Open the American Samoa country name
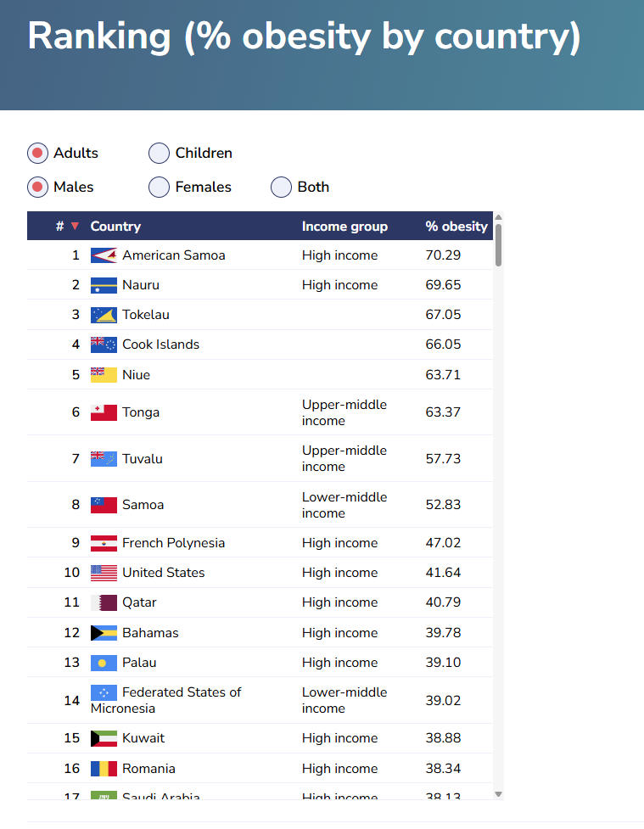Viewport: 644px width, 829px height. click(x=174, y=255)
